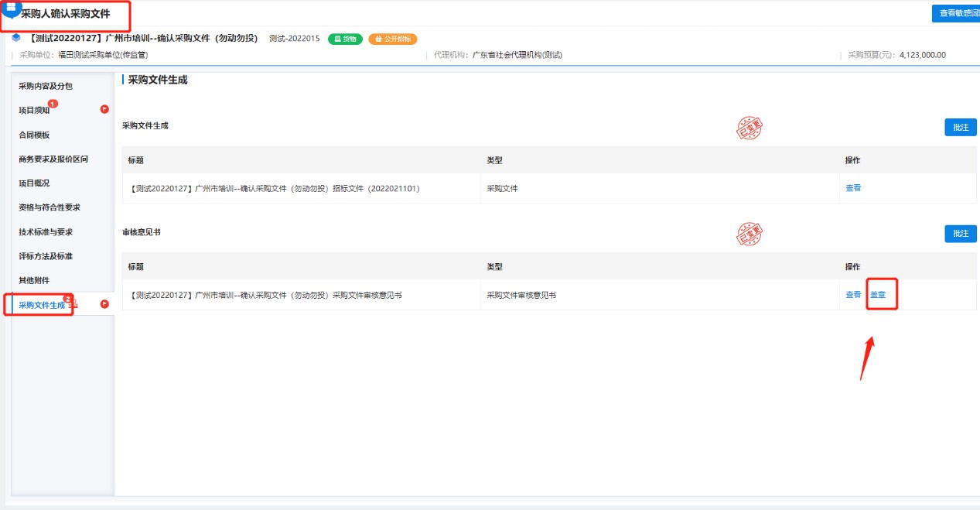This screenshot has width=980, height=510.
Task: Go to 合同模板 in the sidebar
Action: (x=34, y=135)
